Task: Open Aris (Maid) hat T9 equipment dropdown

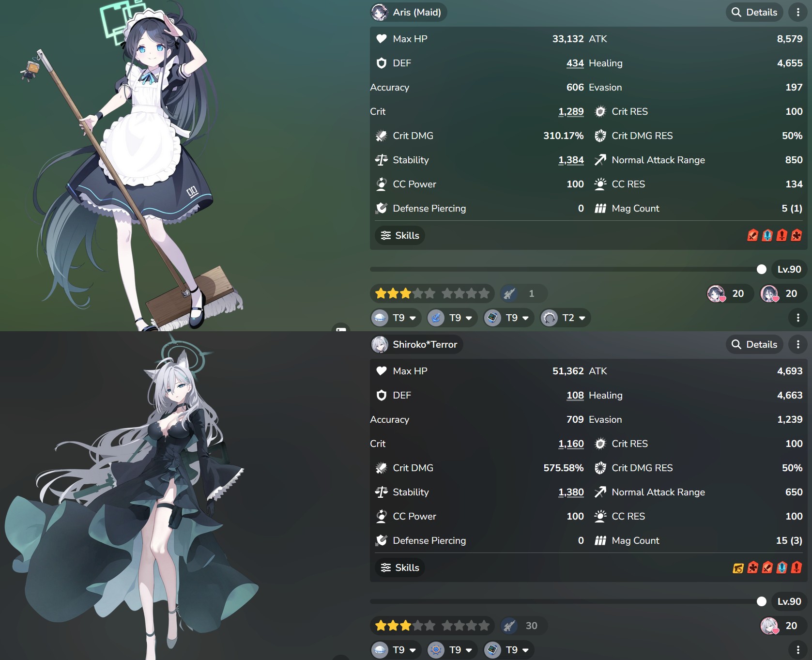Action: pyautogui.click(x=396, y=318)
